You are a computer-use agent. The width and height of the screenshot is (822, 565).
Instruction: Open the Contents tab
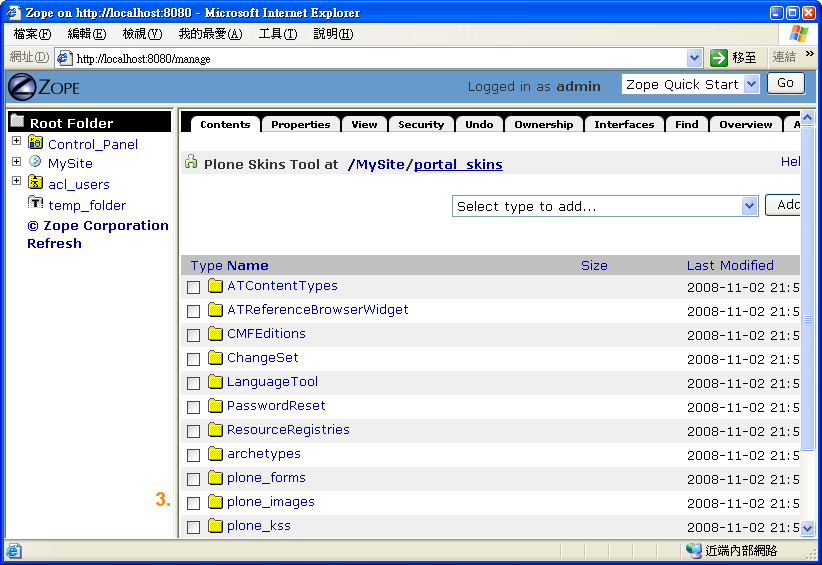225,124
